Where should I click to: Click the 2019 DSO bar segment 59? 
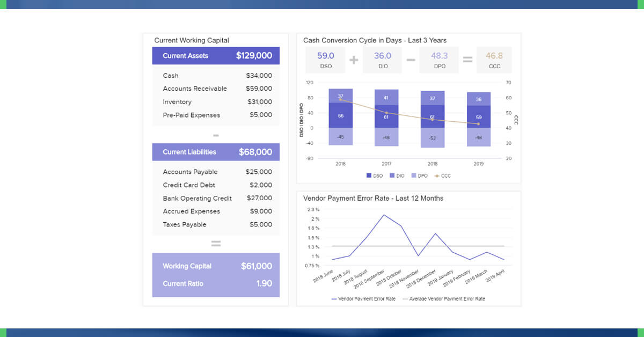pyautogui.click(x=479, y=117)
